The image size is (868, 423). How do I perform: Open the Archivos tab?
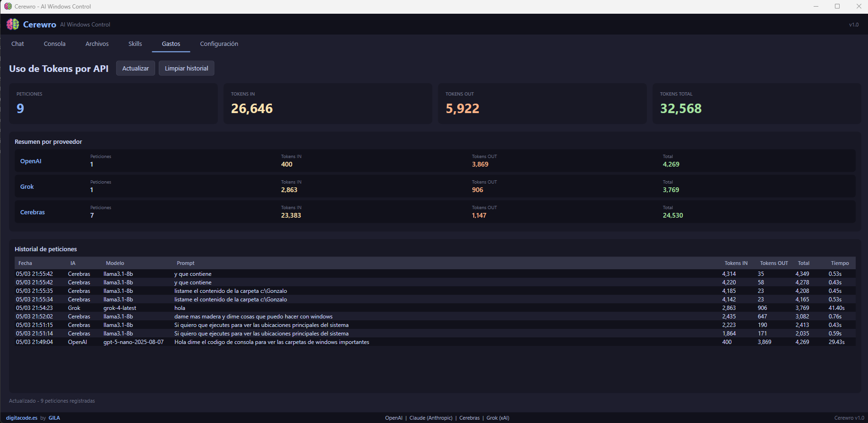97,44
